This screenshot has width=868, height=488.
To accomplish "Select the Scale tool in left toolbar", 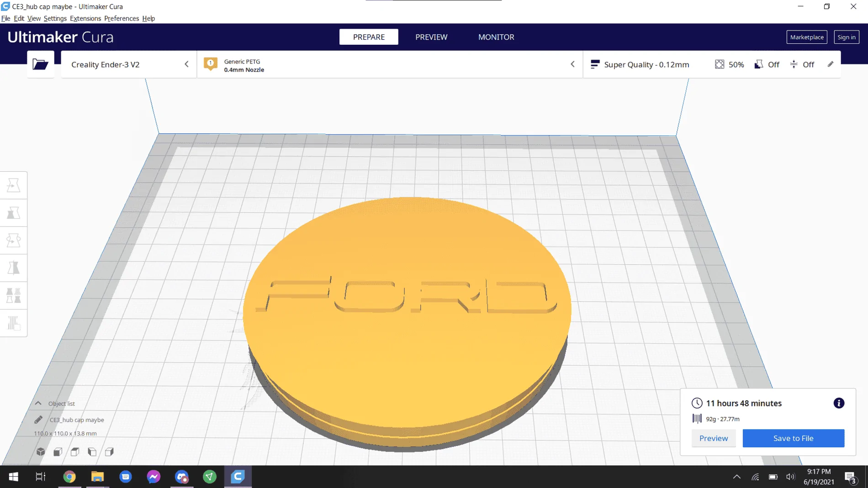I will click(14, 213).
